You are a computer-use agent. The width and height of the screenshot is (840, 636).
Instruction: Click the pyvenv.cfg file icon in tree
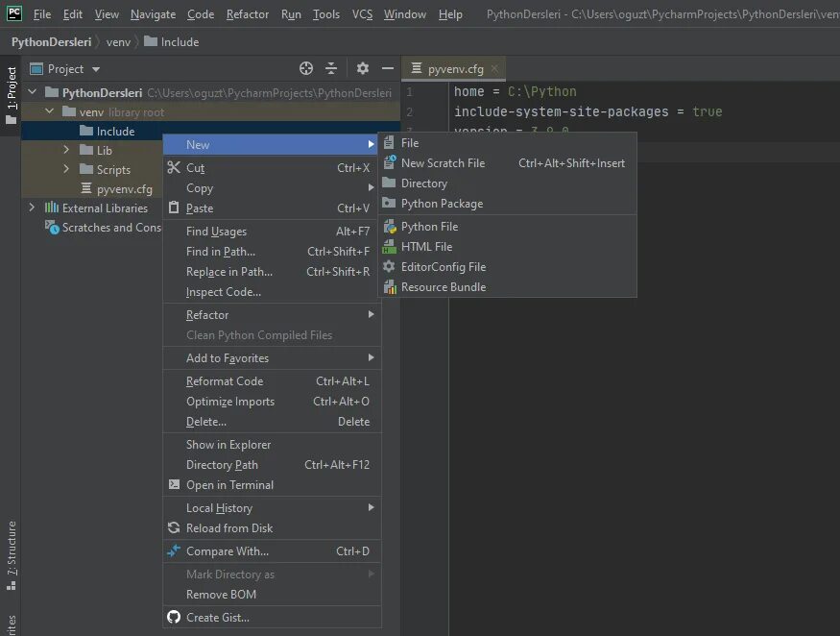(x=86, y=188)
